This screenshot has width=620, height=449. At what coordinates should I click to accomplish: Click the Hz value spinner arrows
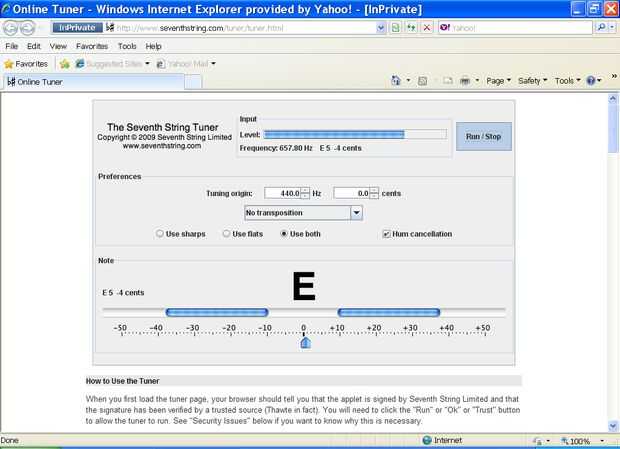coord(305,193)
